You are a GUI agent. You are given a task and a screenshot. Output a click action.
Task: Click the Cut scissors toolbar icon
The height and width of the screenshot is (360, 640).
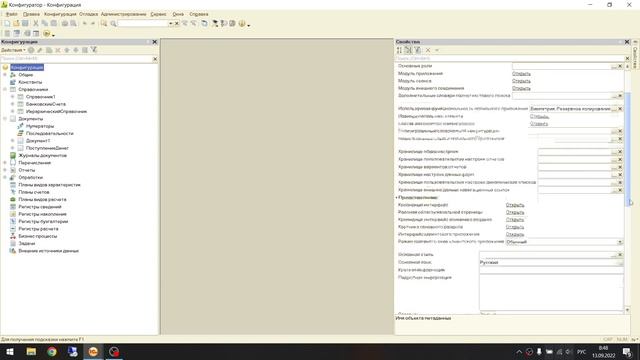tap(36, 24)
